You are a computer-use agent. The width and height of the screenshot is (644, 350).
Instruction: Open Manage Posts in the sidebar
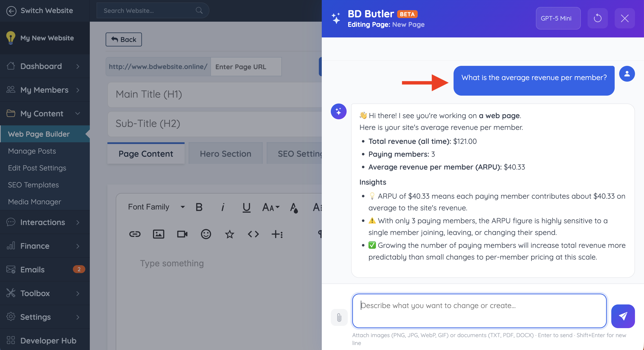click(32, 151)
